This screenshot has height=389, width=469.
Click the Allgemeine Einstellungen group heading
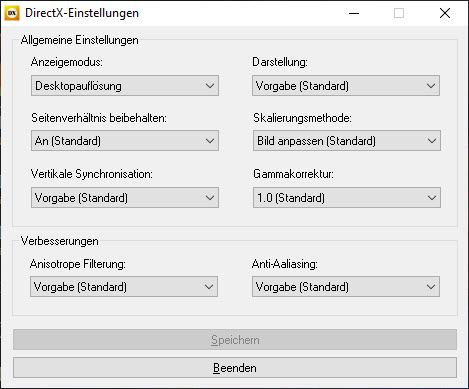coord(79,40)
